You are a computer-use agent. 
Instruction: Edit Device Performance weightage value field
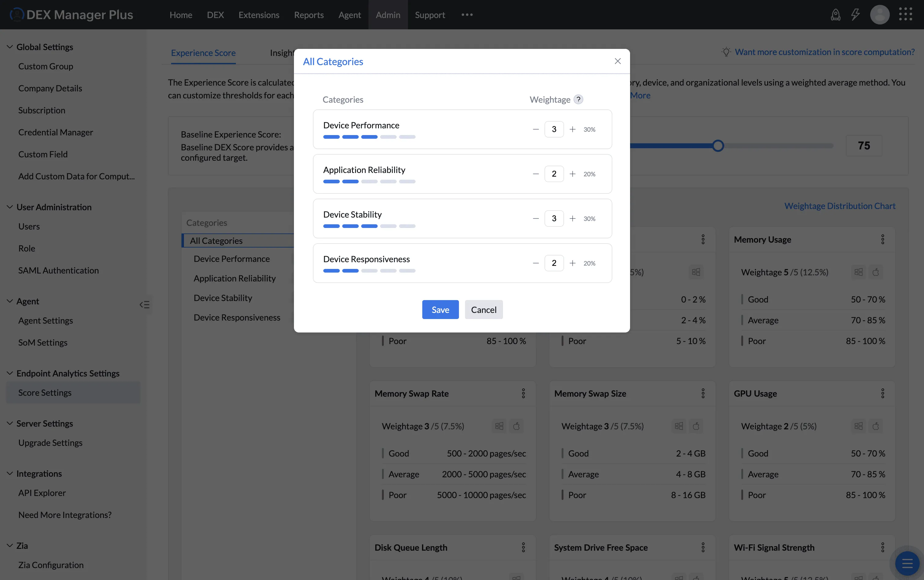(554, 129)
